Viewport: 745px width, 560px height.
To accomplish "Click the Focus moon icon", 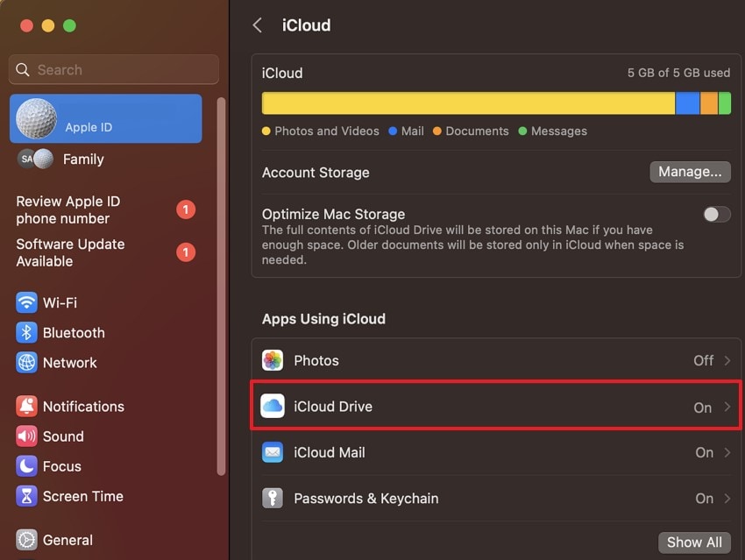I will point(26,466).
